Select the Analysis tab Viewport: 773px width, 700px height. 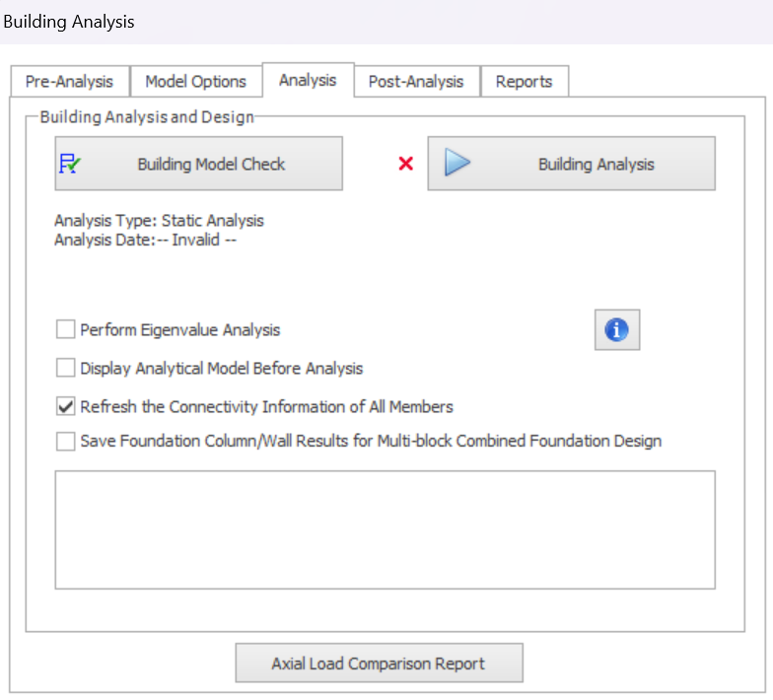click(x=308, y=80)
